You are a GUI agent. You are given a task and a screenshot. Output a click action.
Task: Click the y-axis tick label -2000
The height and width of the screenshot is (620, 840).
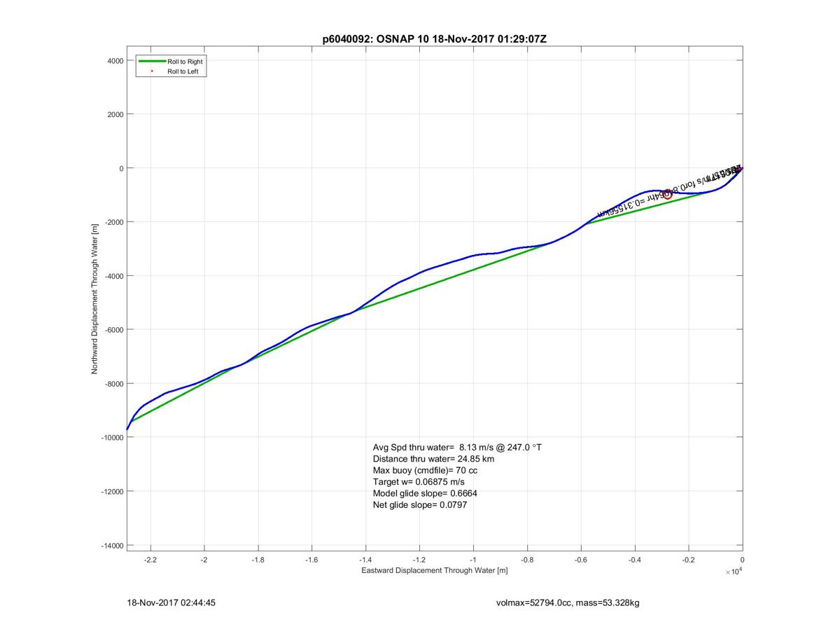click(114, 222)
